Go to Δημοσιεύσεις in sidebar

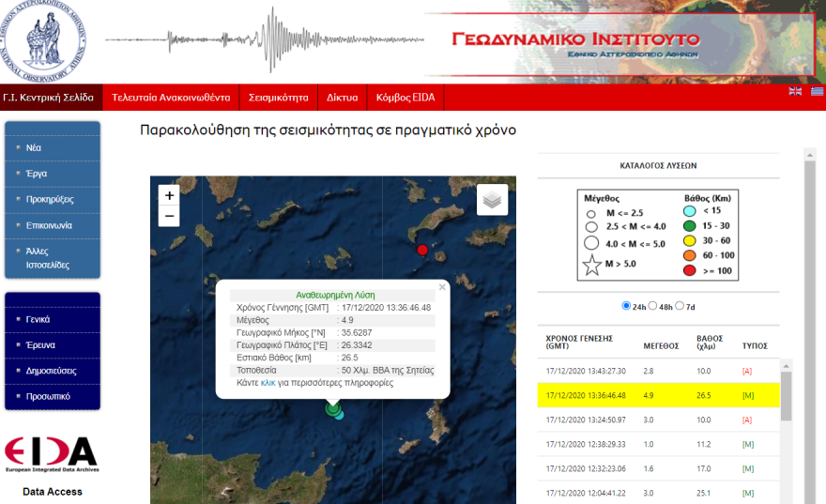point(51,371)
